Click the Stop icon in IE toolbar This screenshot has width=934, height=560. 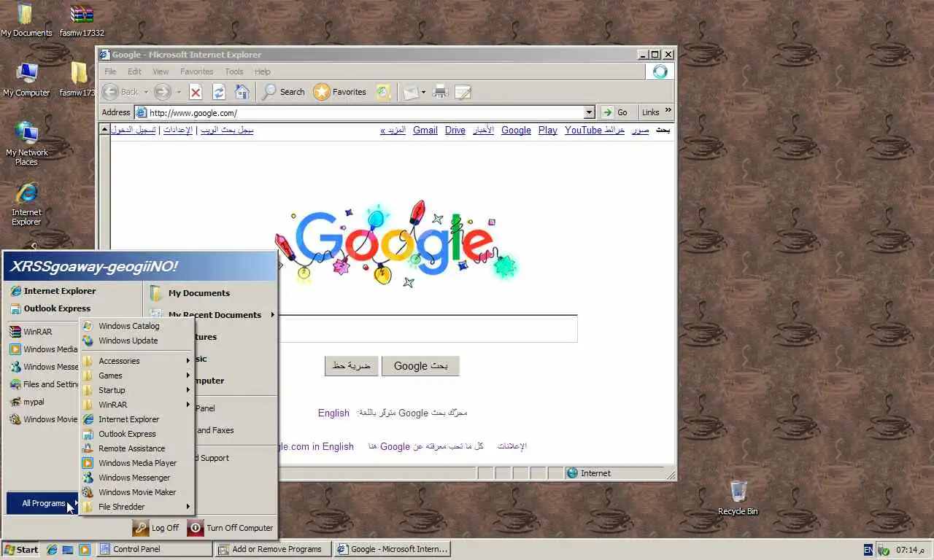pyautogui.click(x=196, y=92)
